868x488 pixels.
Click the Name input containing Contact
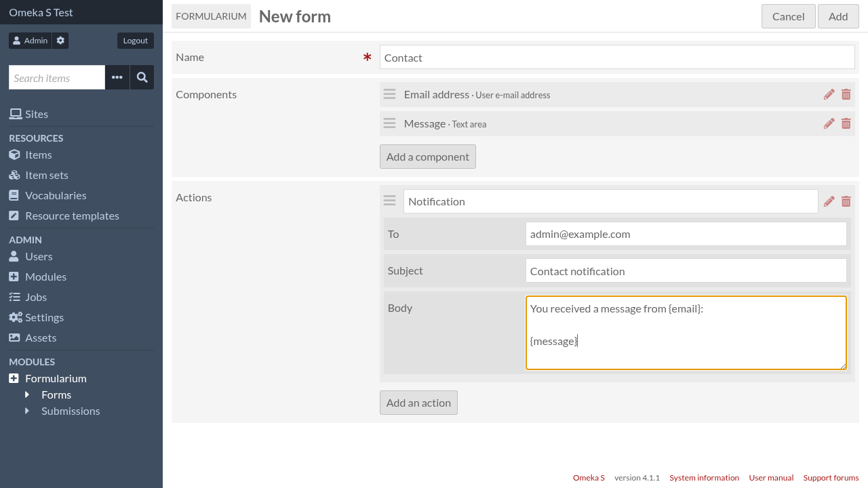pyautogui.click(x=617, y=57)
